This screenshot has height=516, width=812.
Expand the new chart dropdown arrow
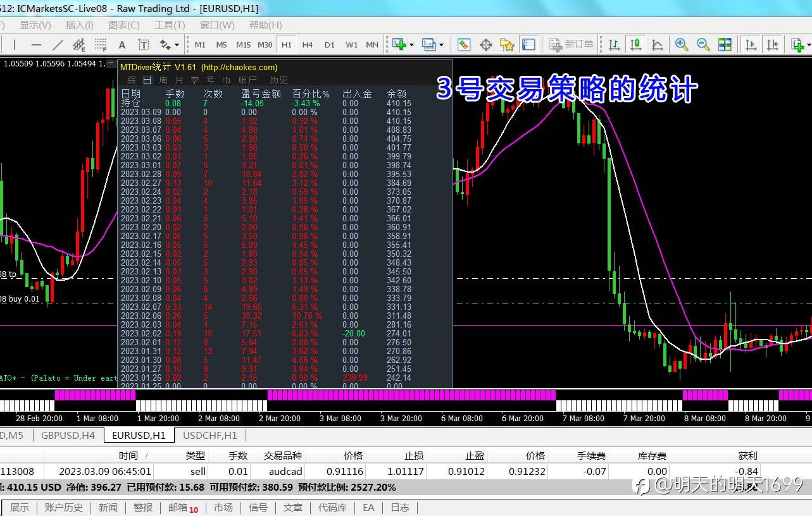coord(411,45)
